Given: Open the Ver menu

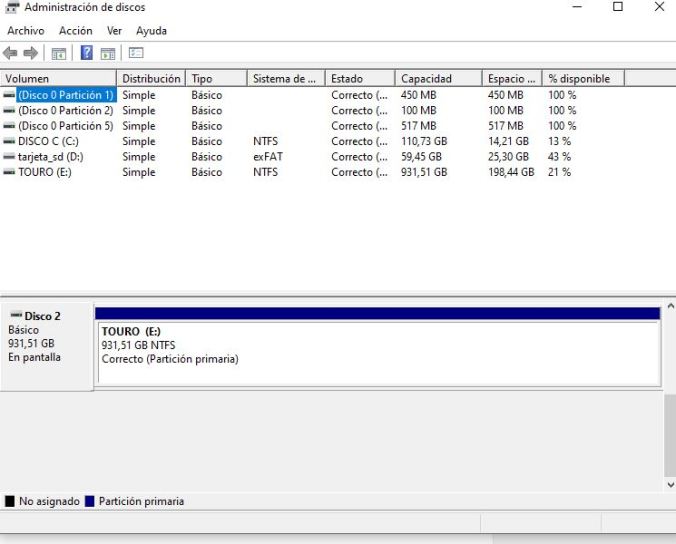Looking at the screenshot, I should click(x=115, y=31).
